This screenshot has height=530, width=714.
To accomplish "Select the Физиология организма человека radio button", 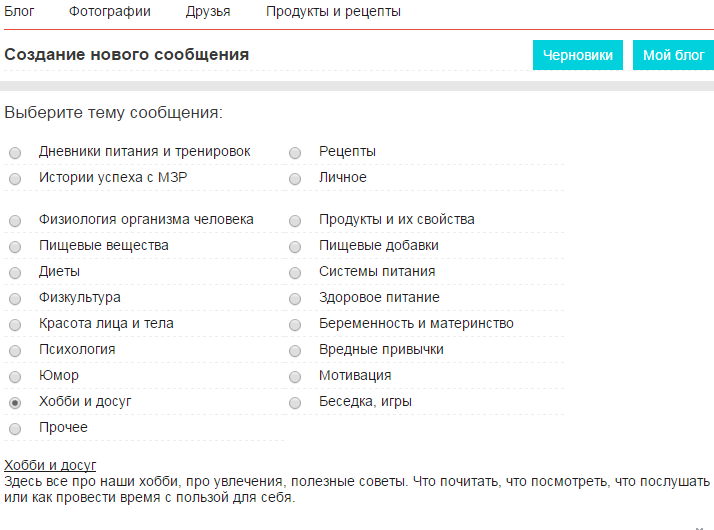I will 15,221.
